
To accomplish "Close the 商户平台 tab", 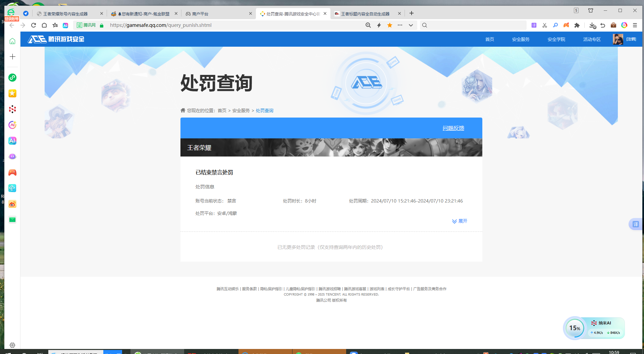I will [x=251, y=14].
